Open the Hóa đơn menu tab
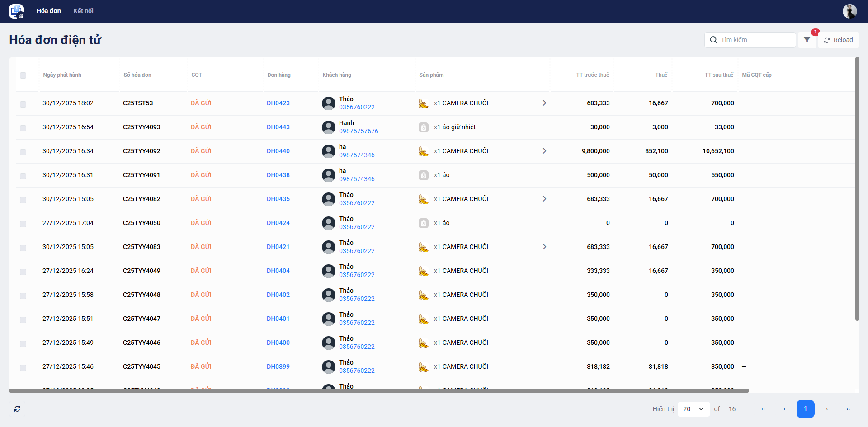The height and width of the screenshot is (427, 868). click(49, 11)
